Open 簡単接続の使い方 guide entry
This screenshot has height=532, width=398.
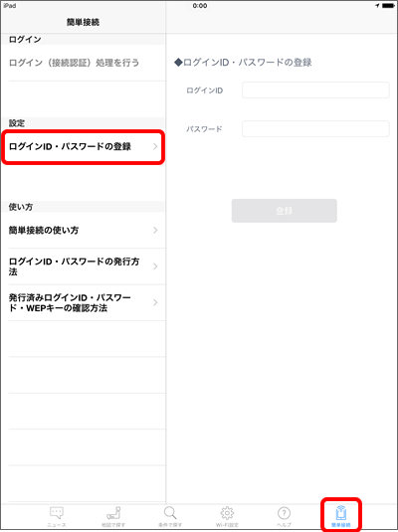[84, 231]
